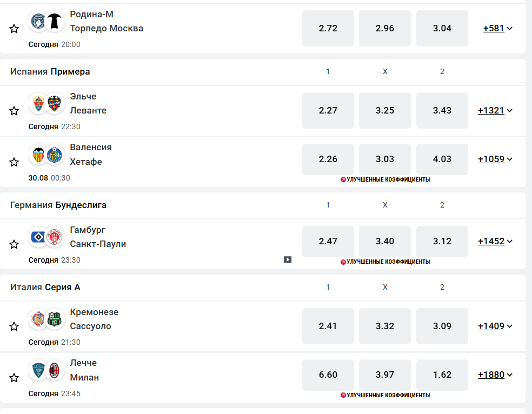
Task: Click the Эльче club crest
Action: [38, 103]
